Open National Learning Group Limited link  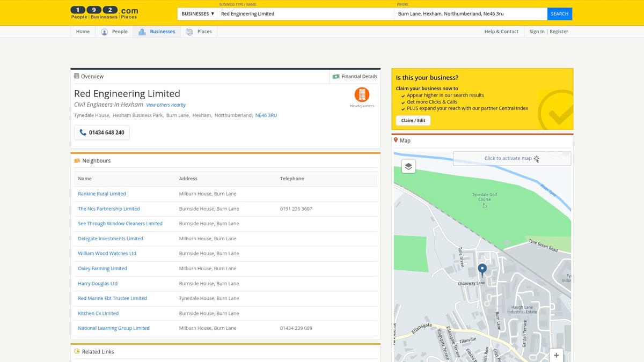(114, 328)
